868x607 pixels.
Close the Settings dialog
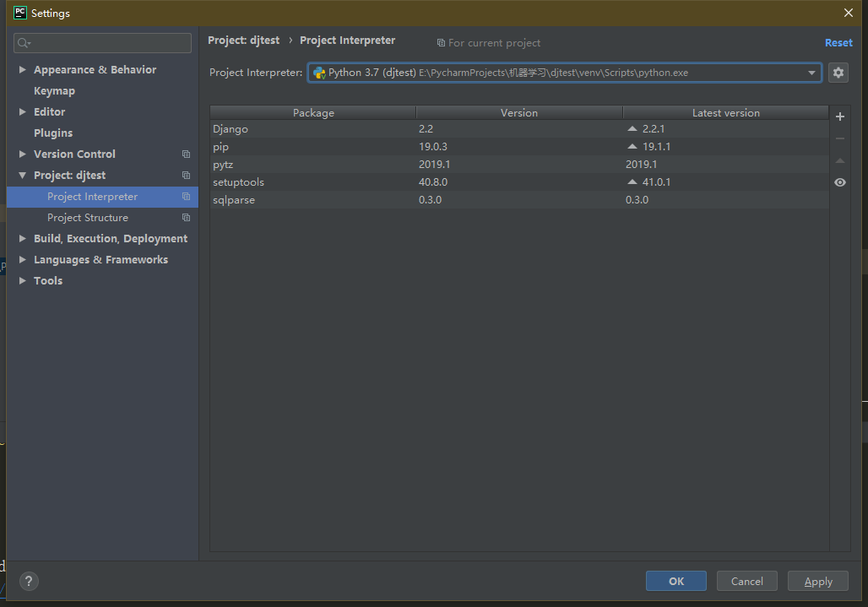point(848,13)
